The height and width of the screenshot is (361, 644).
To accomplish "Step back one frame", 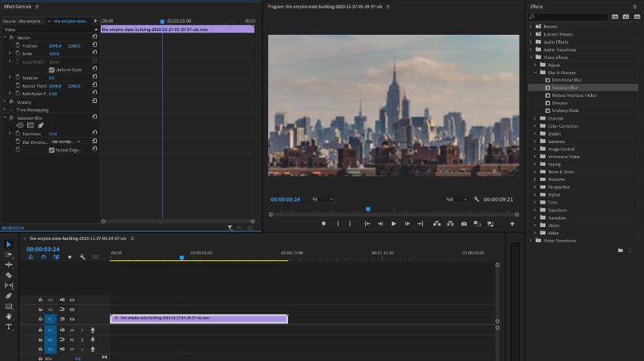I will [x=380, y=223].
